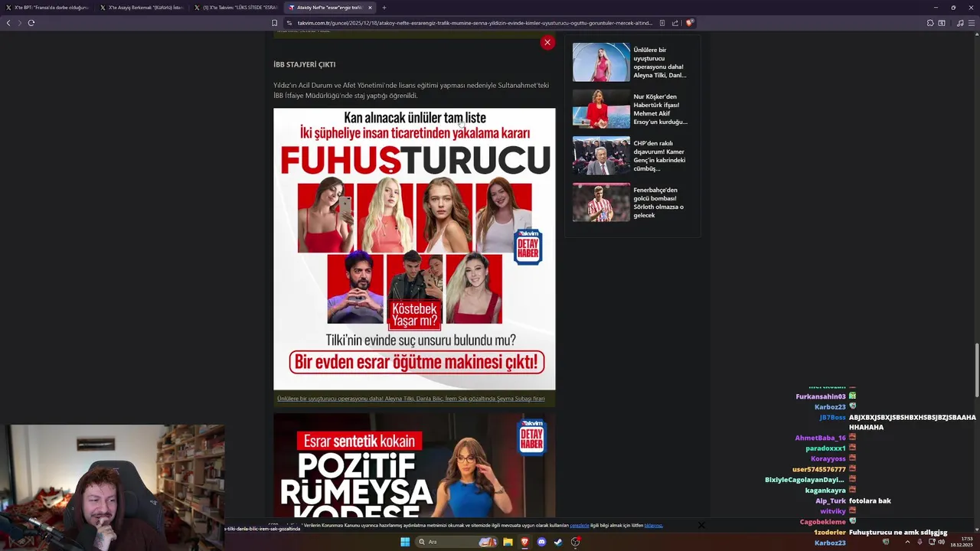Click chat username 1zoderler

(x=829, y=532)
